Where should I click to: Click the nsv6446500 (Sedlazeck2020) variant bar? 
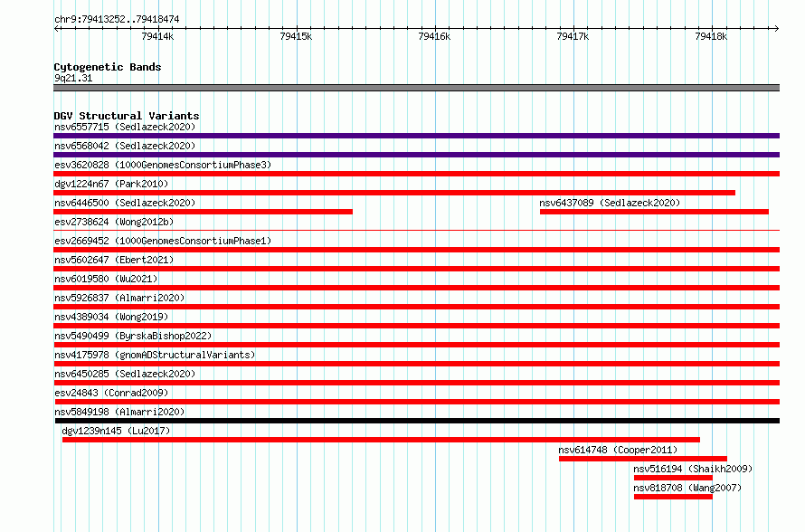pos(203,212)
